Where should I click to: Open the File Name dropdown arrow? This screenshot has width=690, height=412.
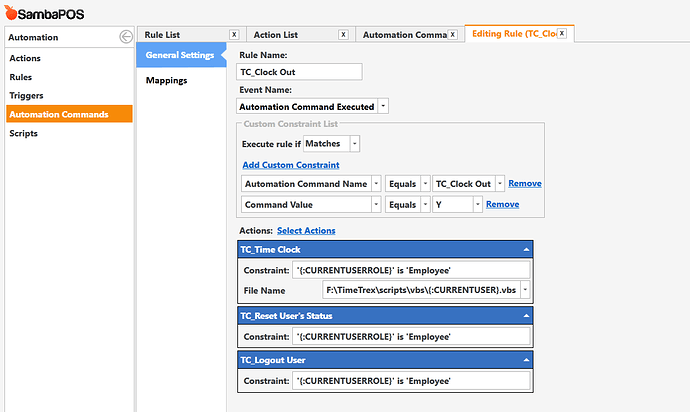pos(525,290)
